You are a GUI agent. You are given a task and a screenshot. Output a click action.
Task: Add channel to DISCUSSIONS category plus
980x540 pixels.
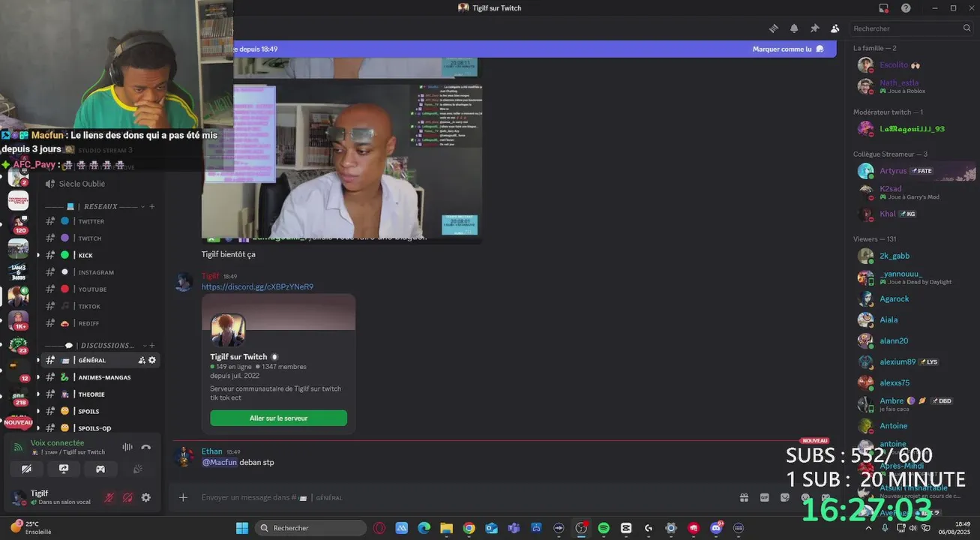(x=152, y=345)
